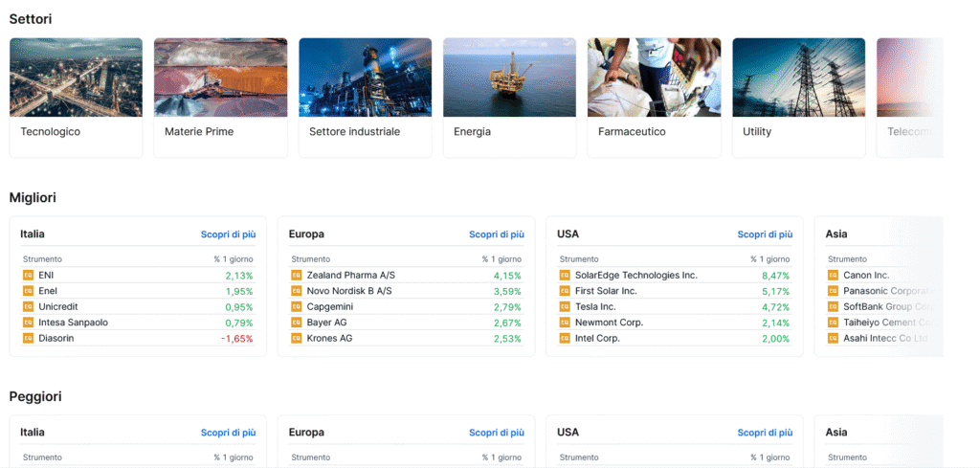Viewport: 980px width, 468px height.
Task: Open Scopri di più for Peggiori Europa
Action: coord(497,433)
